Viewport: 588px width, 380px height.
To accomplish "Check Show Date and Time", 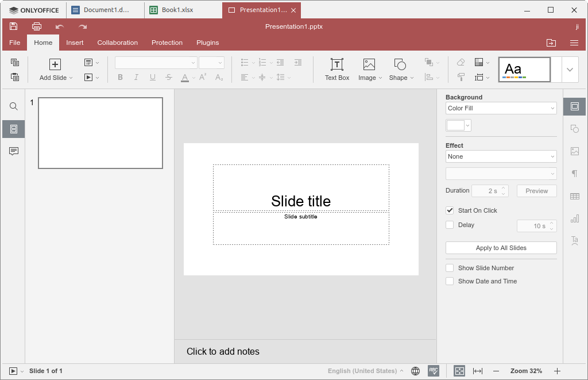I will click(450, 281).
